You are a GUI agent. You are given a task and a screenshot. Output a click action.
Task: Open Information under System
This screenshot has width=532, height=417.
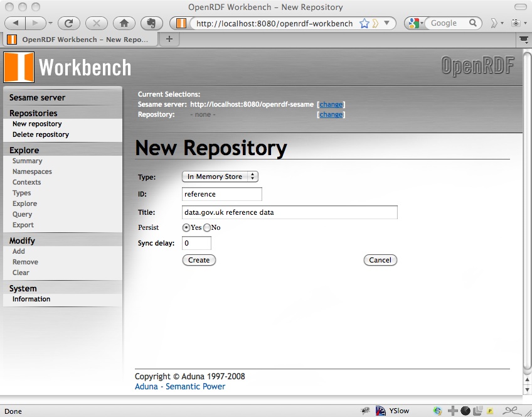(x=31, y=299)
